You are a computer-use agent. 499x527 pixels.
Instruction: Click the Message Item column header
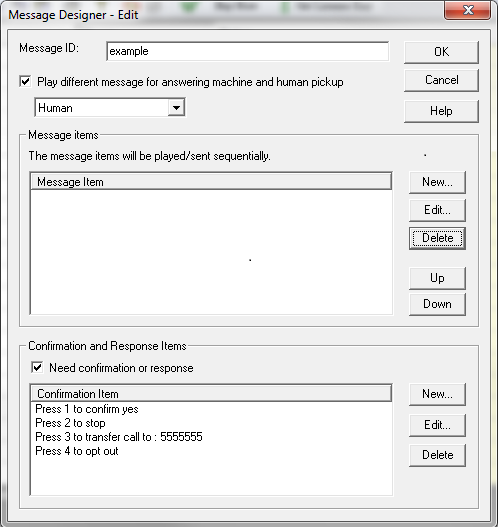[x=211, y=182]
